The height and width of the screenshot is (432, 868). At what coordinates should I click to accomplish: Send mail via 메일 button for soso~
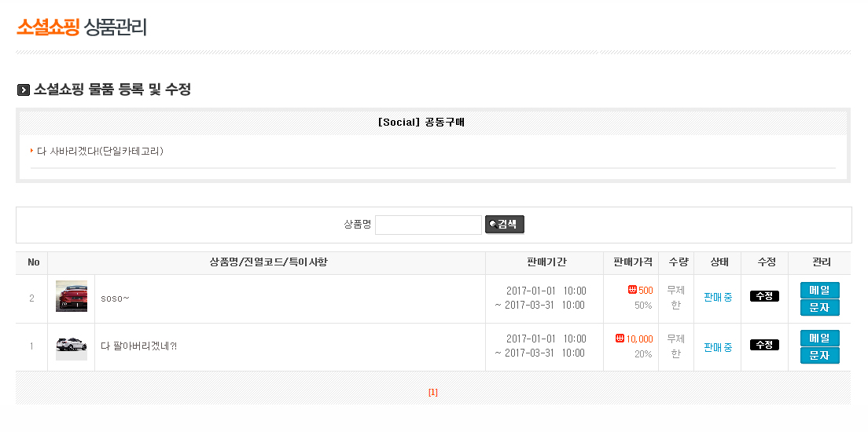click(819, 290)
